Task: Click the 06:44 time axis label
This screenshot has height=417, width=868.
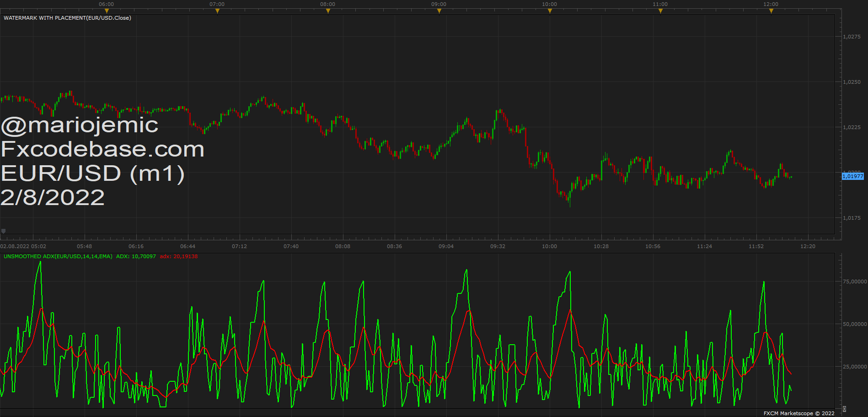Action: [x=188, y=246]
